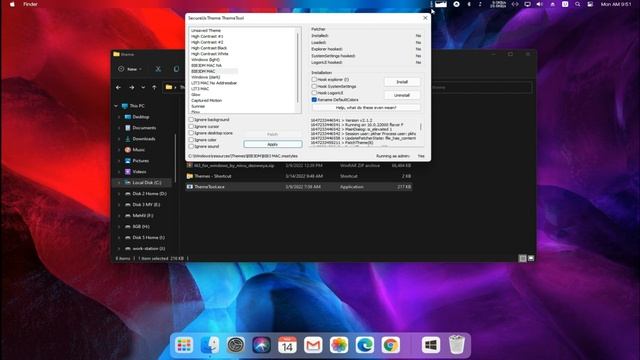Screen dimensions: 640x360
Task: Click the Apple logo in menu bar
Action: pos(12,4)
